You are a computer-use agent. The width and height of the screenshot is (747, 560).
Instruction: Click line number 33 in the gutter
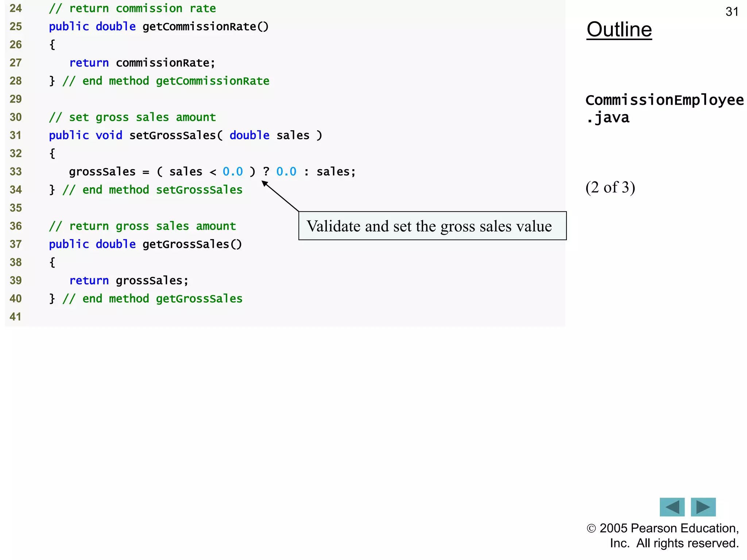point(16,172)
